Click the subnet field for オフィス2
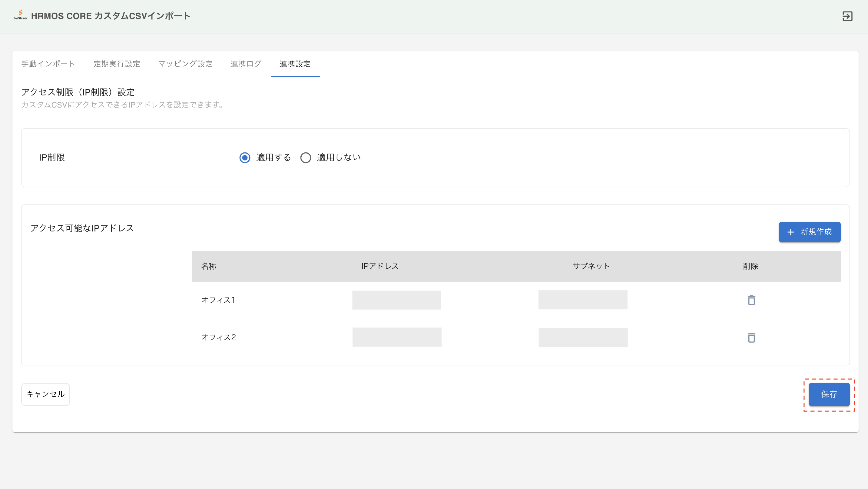The image size is (868, 489). coord(583,337)
